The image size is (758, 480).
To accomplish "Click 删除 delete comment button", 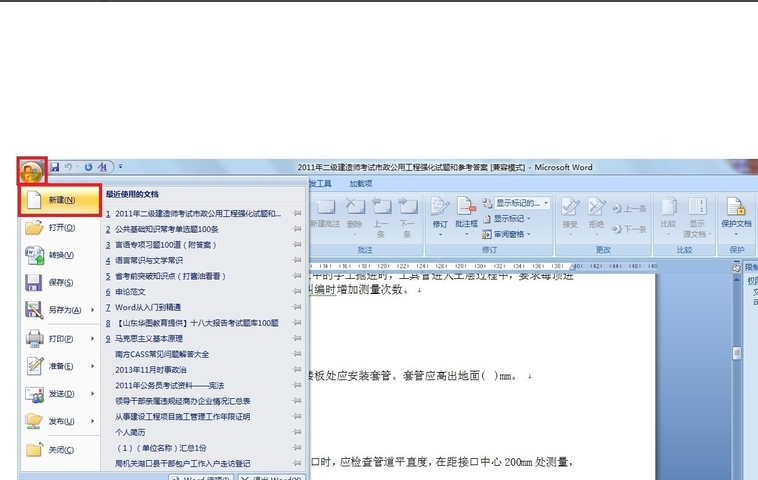I will pyautogui.click(x=354, y=218).
